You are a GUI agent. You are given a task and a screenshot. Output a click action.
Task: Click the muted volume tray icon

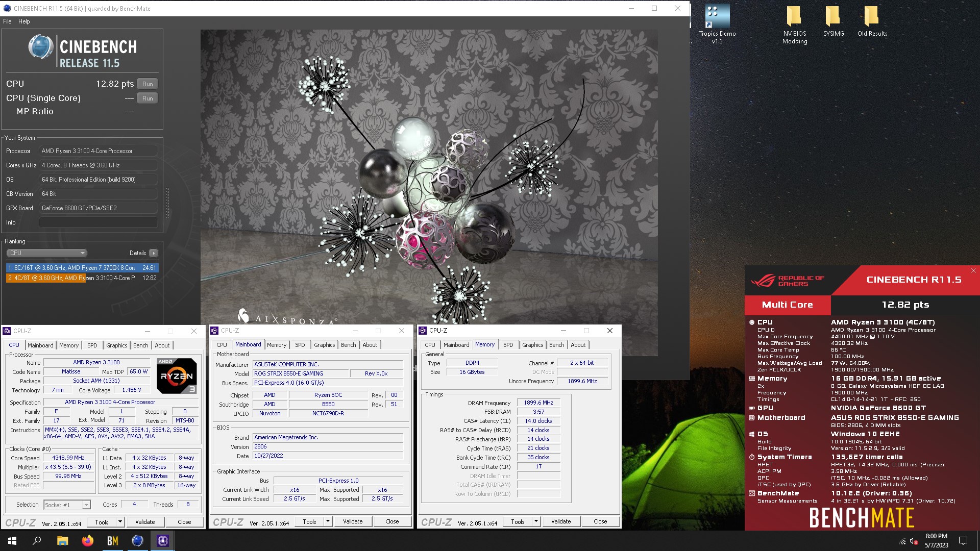click(x=914, y=541)
